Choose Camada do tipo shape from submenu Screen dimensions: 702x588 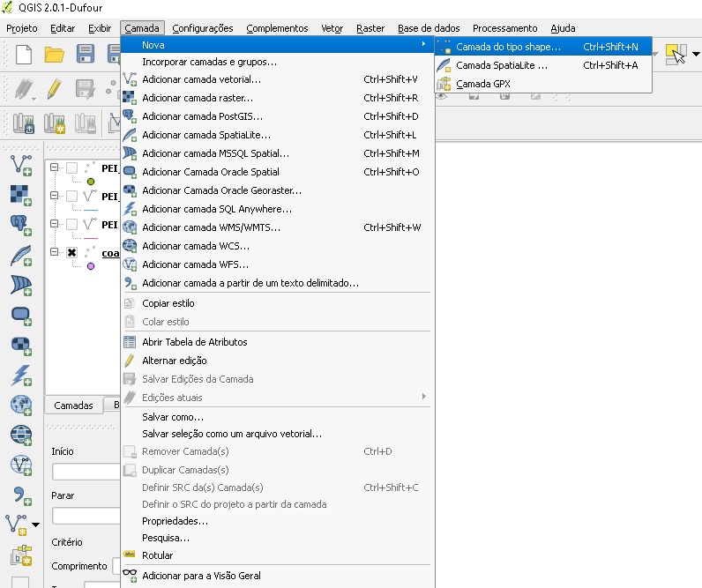[508, 47]
